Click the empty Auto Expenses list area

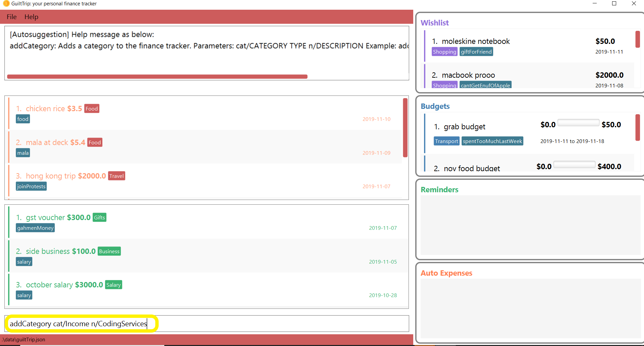click(x=530, y=308)
